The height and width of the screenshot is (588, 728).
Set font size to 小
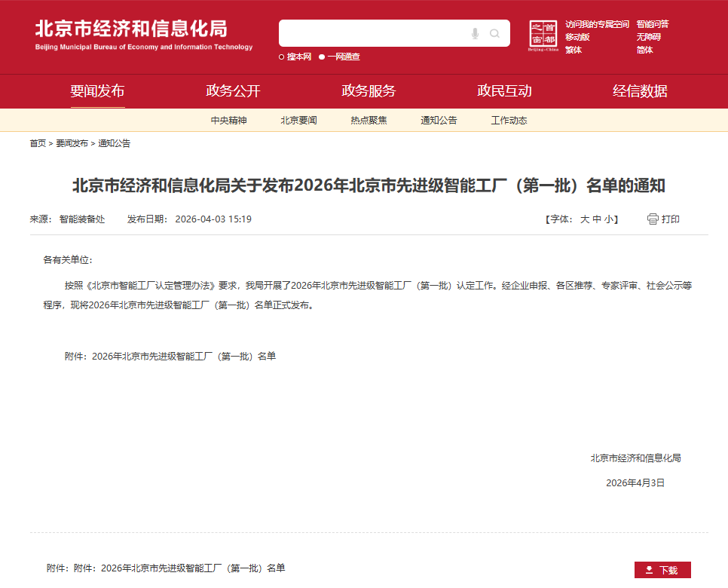click(609, 219)
